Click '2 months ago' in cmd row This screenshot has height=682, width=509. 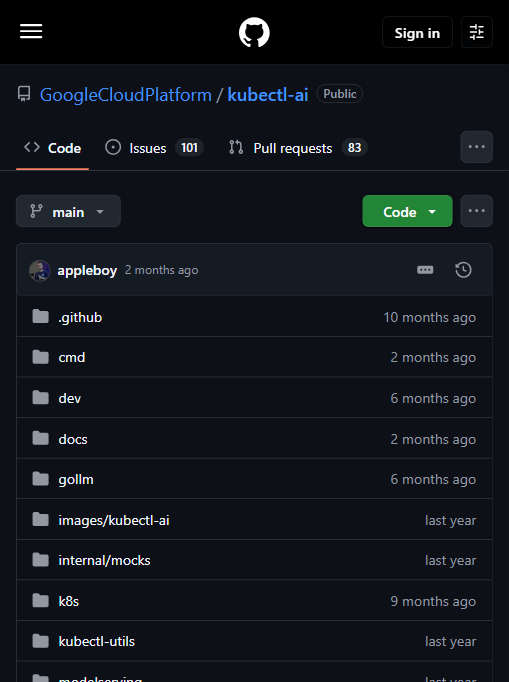(x=433, y=358)
